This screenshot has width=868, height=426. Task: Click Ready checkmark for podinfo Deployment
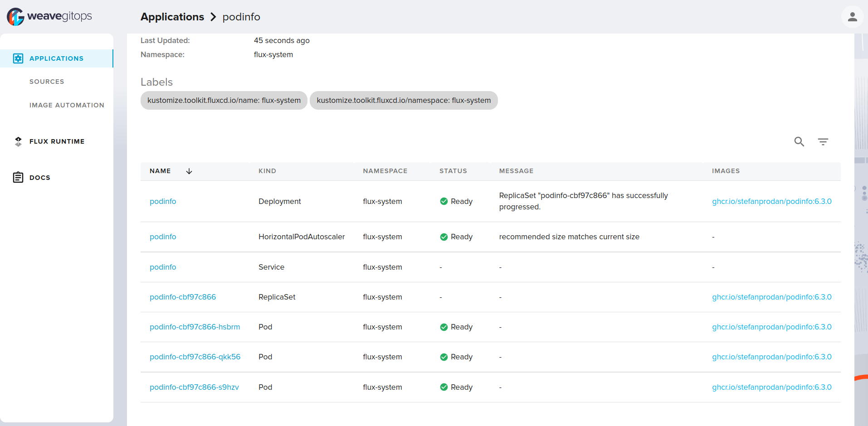[x=444, y=201]
